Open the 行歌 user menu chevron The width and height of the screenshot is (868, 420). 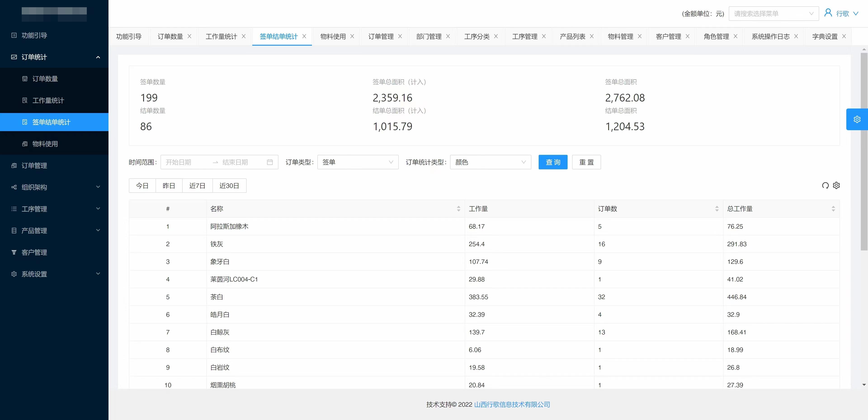tap(856, 14)
